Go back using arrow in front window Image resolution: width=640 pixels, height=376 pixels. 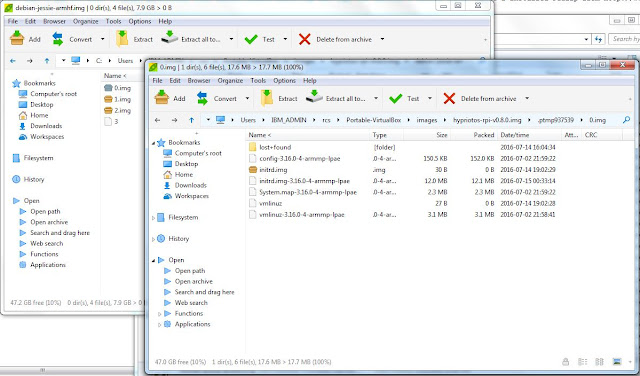pyautogui.click(x=158, y=120)
